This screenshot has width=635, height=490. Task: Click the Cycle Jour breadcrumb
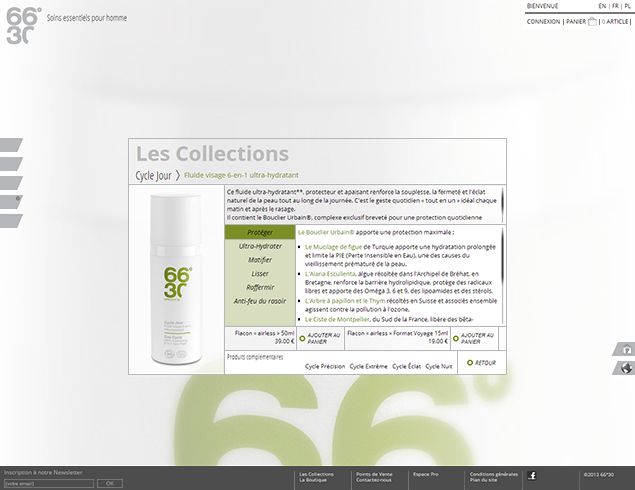[153, 176]
